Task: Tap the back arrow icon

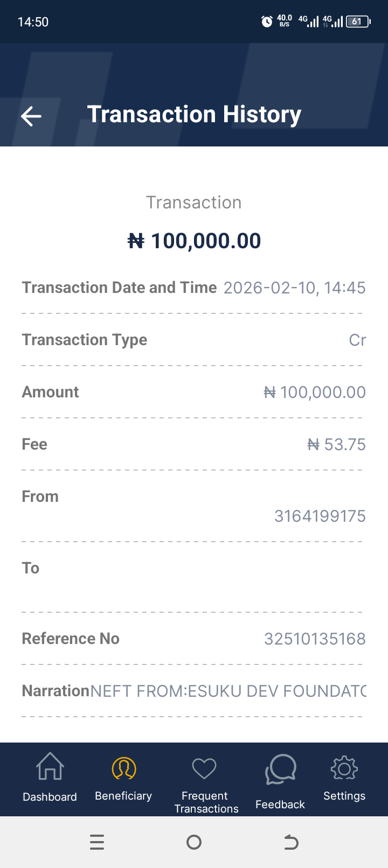Action: 31,116
